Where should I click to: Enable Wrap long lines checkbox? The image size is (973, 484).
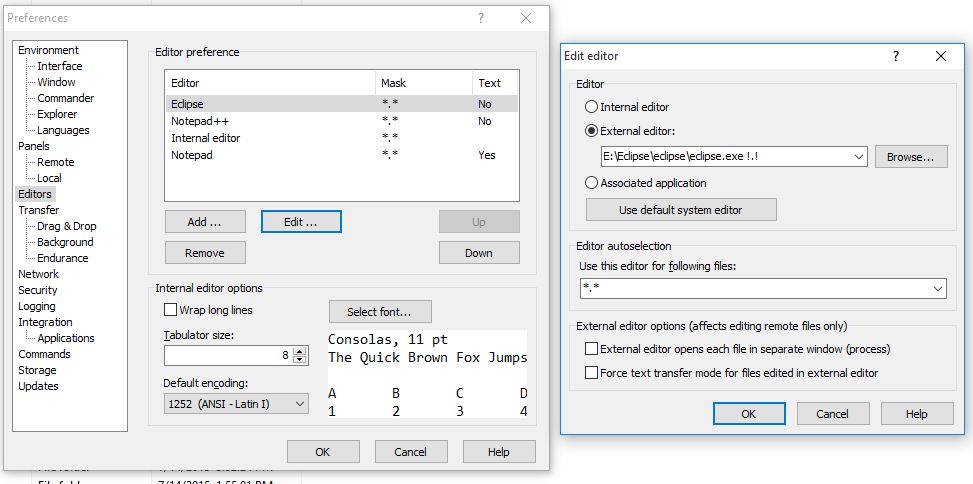click(x=170, y=310)
